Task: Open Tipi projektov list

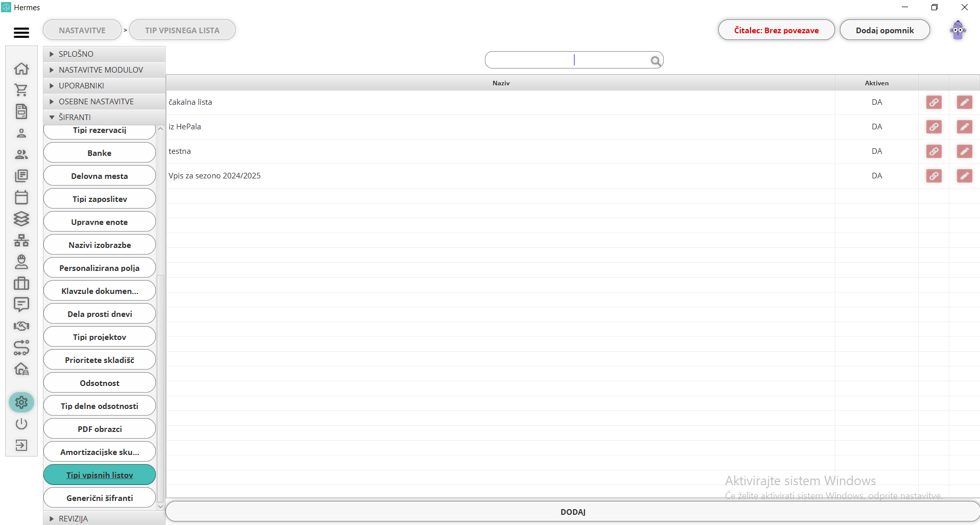Action: point(100,337)
